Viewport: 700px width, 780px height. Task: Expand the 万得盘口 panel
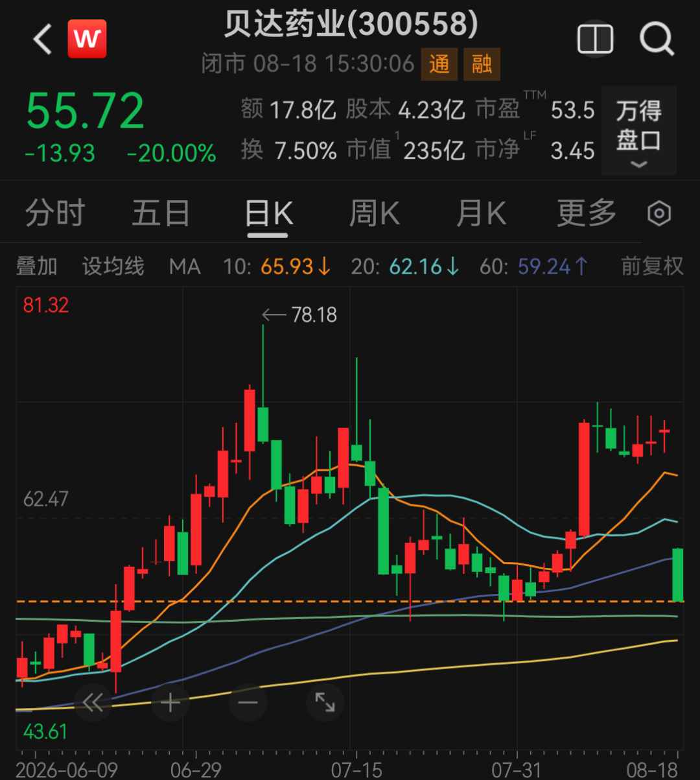[638, 131]
